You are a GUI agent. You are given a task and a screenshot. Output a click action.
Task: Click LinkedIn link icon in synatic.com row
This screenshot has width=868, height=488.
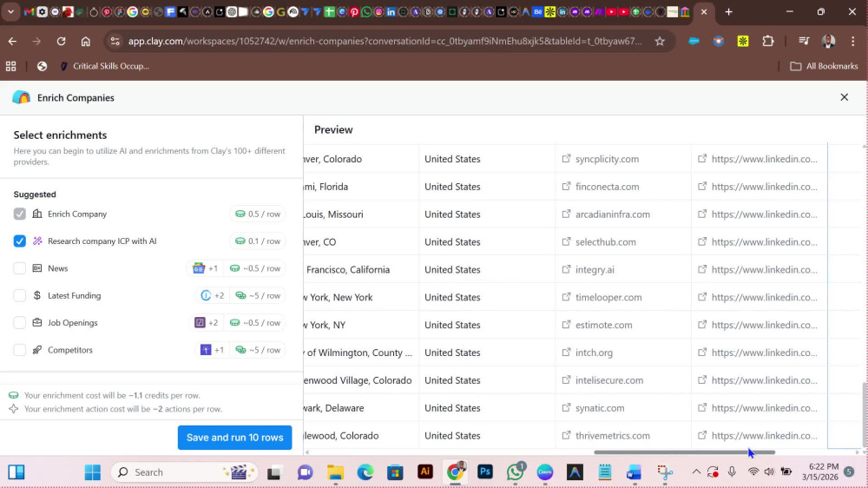click(702, 408)
